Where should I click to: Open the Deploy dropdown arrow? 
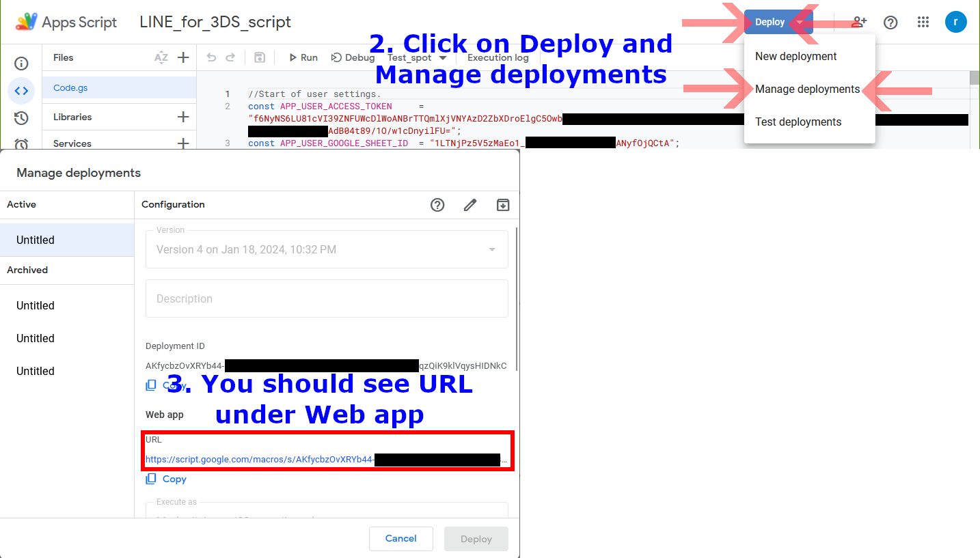pyautogui.click(x=799, y=21)
